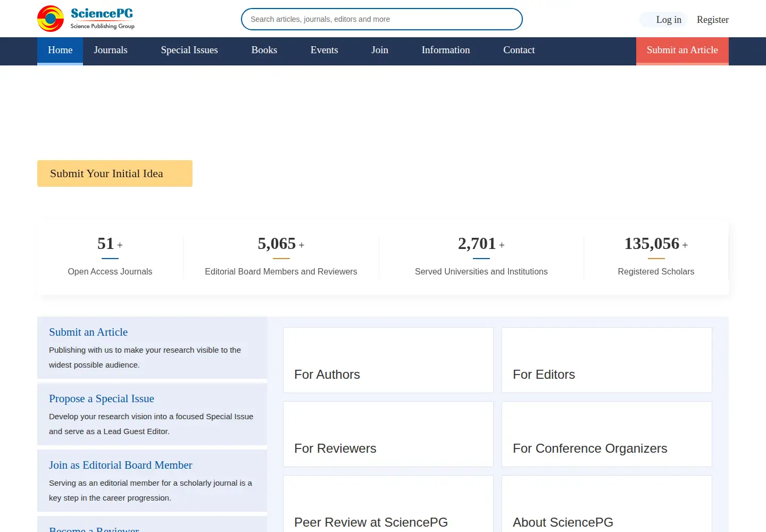766x532 pixels.
Task: Select Join in the navigation bar
Action: pyautogui.click(x=380, y=51)
